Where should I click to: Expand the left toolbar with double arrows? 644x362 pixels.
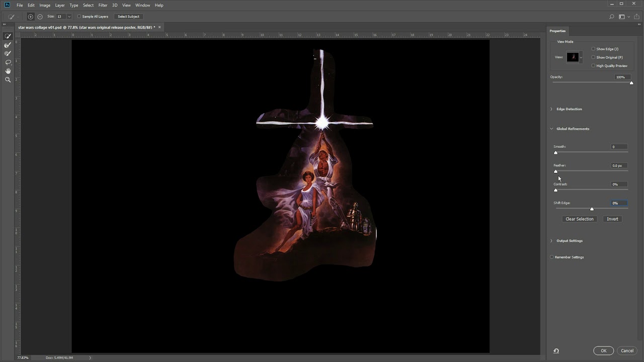click(5, 24)
